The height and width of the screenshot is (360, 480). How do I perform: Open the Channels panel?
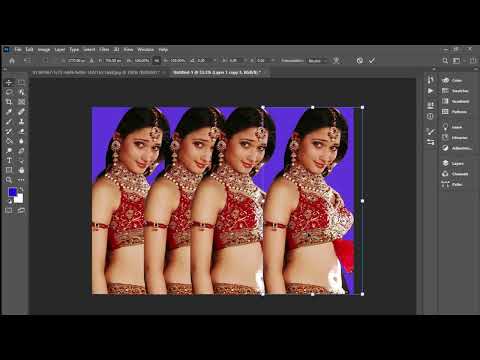coord(456,174)
